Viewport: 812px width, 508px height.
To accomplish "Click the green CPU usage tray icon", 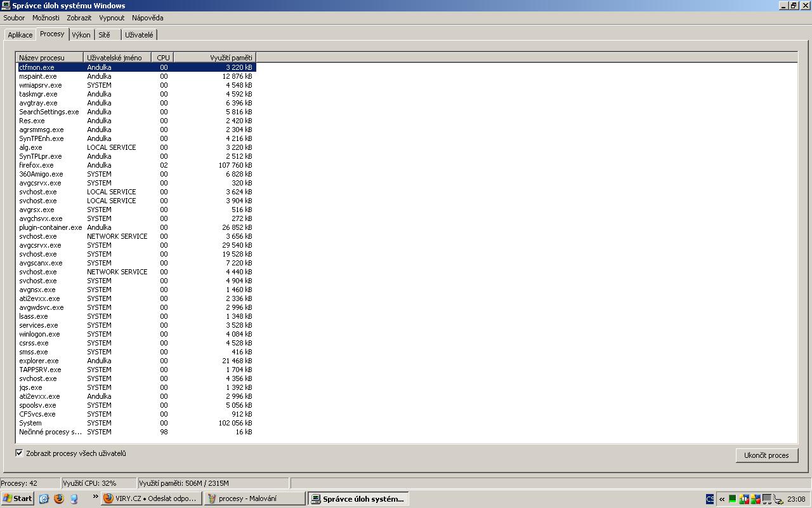I will click(x=733, y=499).
